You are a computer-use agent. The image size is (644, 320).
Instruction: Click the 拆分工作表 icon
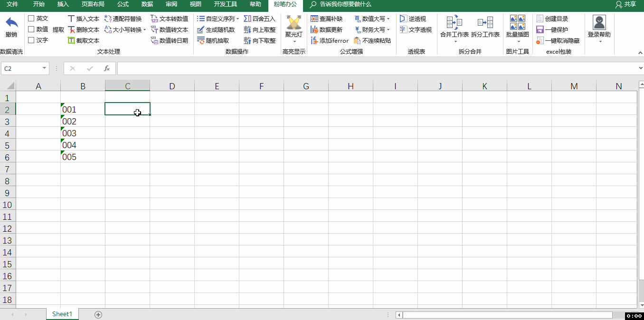click(x=485, y=22)
